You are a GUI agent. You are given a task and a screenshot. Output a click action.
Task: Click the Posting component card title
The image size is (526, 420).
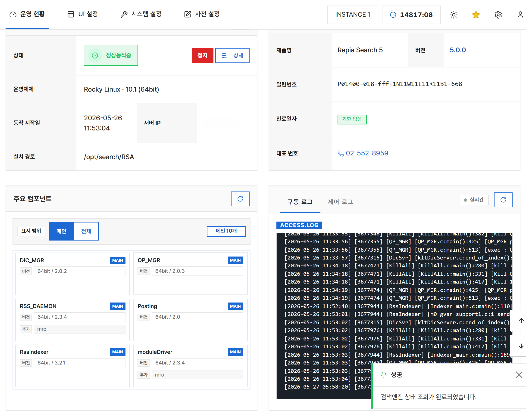pos(147,306)
